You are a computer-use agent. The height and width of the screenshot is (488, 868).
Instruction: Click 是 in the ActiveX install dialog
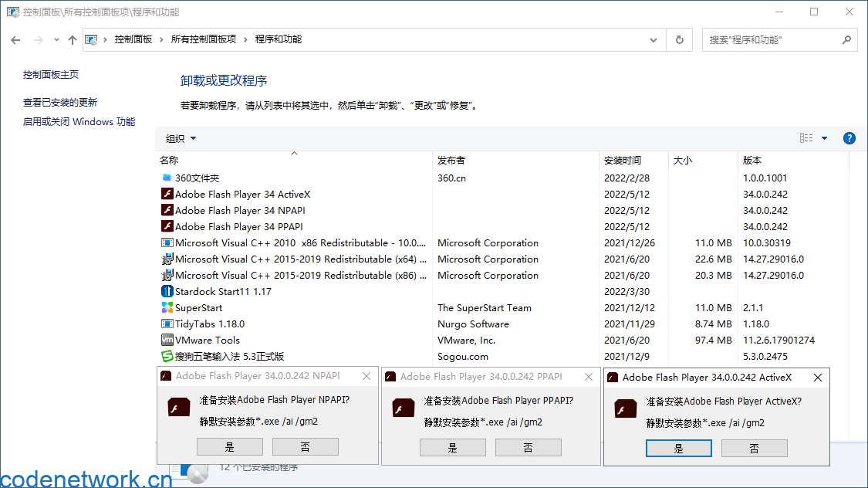679,448
